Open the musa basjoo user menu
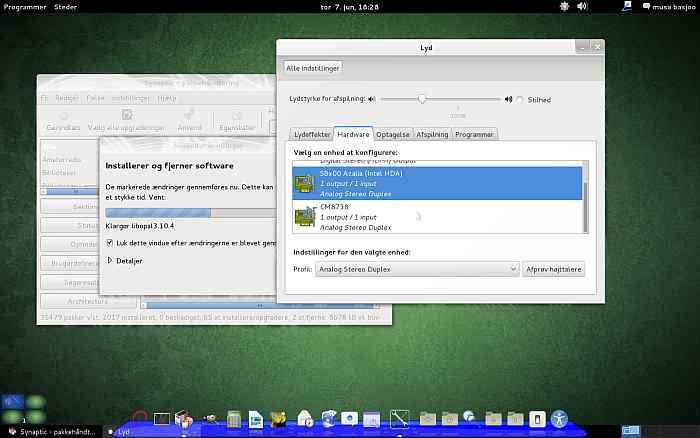The width and height of the screenshot is (700, 438). click(669, 7)
